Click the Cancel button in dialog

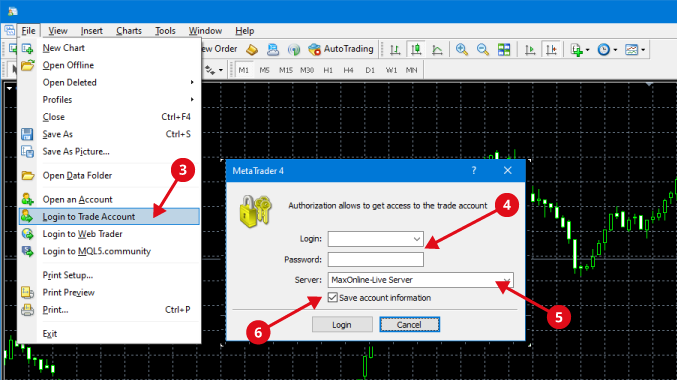pyautogui.click(x=409, y=324)
